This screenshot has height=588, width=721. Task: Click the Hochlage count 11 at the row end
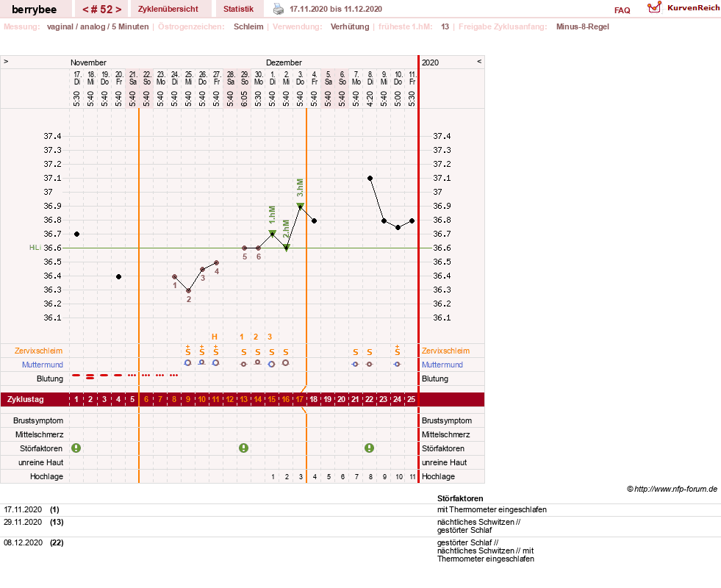pos(412,477)
